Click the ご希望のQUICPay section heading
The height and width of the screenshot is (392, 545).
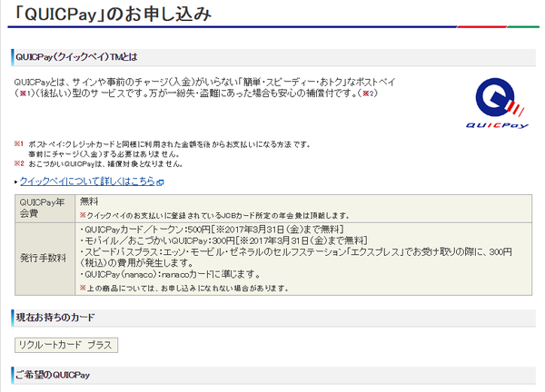click(53, 375)
